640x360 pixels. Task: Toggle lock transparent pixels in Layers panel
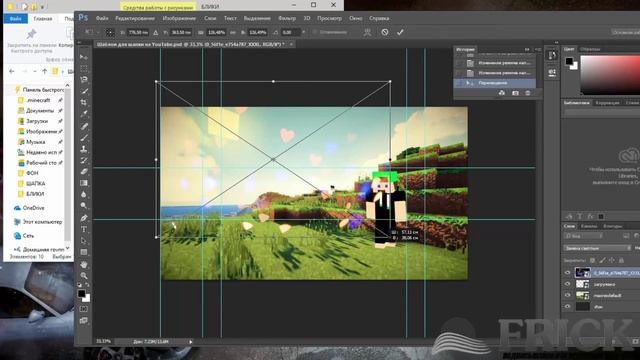tap(592, 260)
